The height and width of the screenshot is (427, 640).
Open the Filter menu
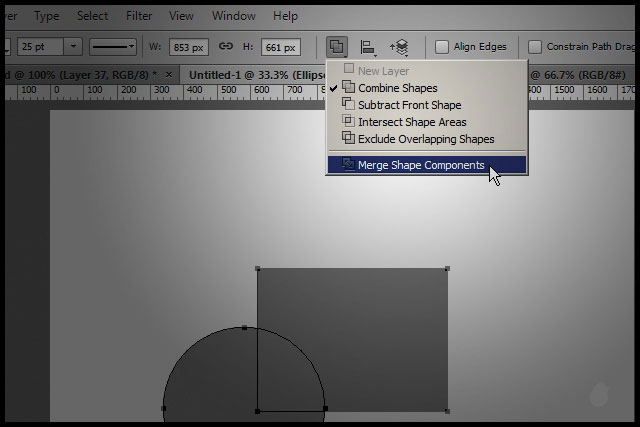pos(139,16)
